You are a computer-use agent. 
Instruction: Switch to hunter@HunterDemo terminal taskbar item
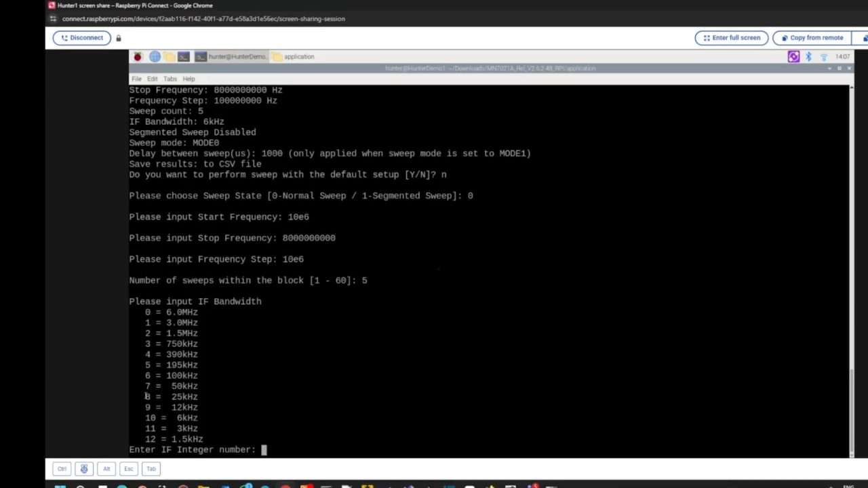(231, 57)
